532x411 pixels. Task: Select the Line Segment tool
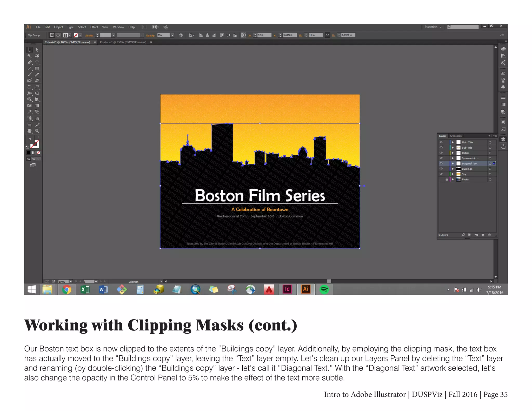(x=29, y=69)
